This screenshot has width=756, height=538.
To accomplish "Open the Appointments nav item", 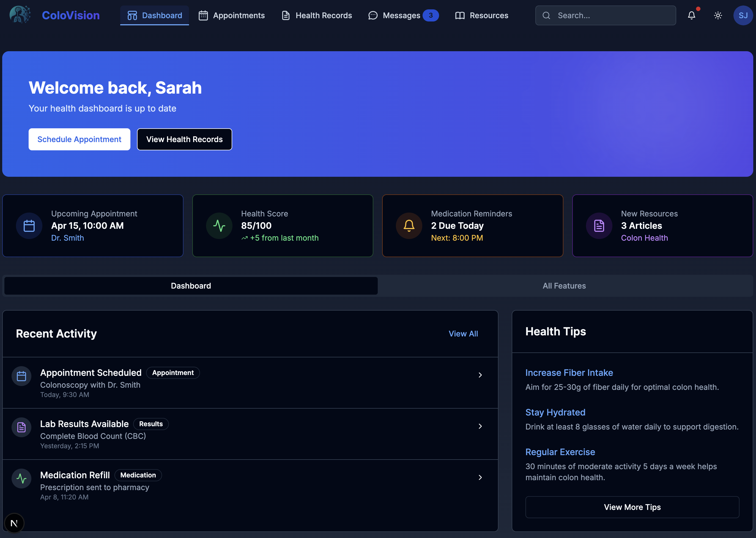I will click(x=232, y=16).
